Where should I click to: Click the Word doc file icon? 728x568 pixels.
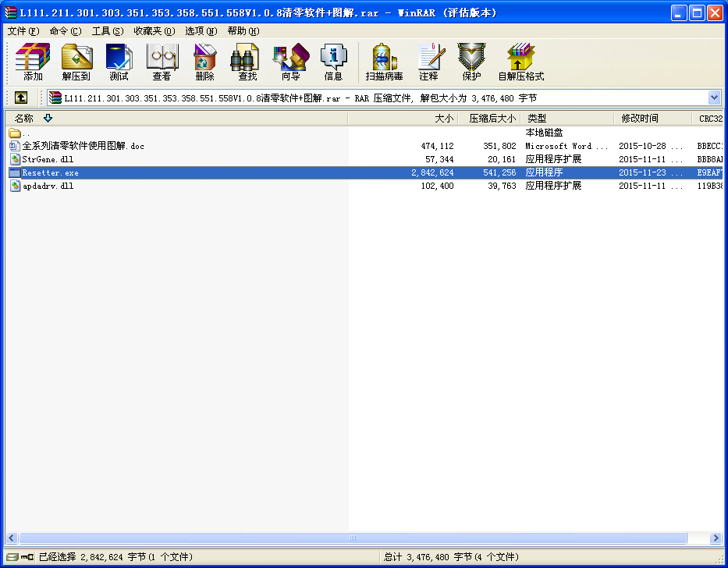pyautogui.click(x=14, y=146)
